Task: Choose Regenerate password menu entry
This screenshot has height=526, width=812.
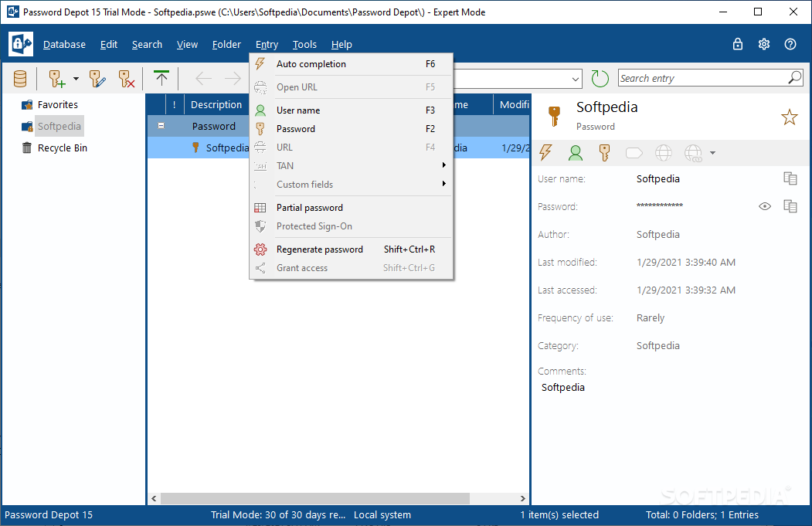Action: click(x=351, y=249)
